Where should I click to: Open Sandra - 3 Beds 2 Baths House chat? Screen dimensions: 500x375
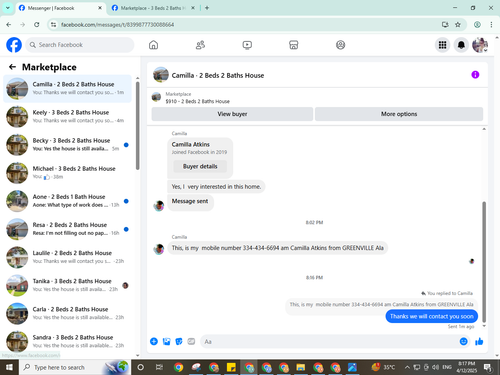[x=68, y=341]
